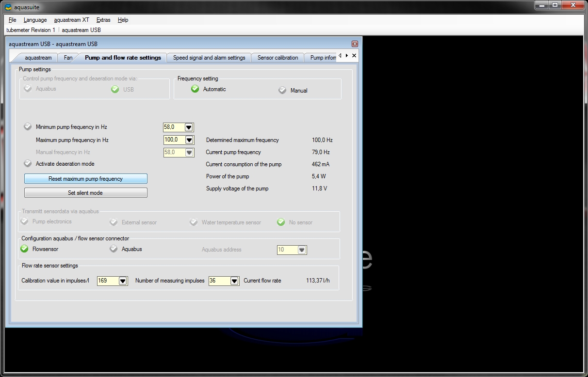This screenshot has width=588, height=377.
Task: Click the Set silent mode button
Action: coord(85,193)
